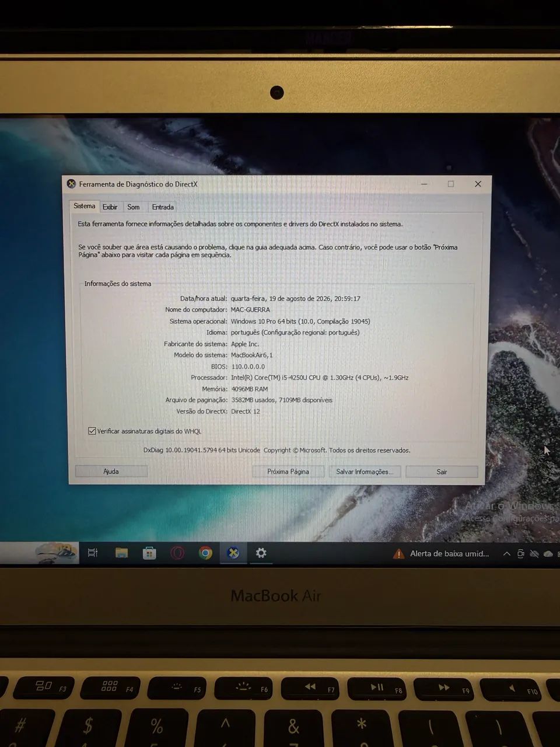Viewport: 560px width, 747px height.
Task: Click the Ajuda button
Action: tap(111, 472)
